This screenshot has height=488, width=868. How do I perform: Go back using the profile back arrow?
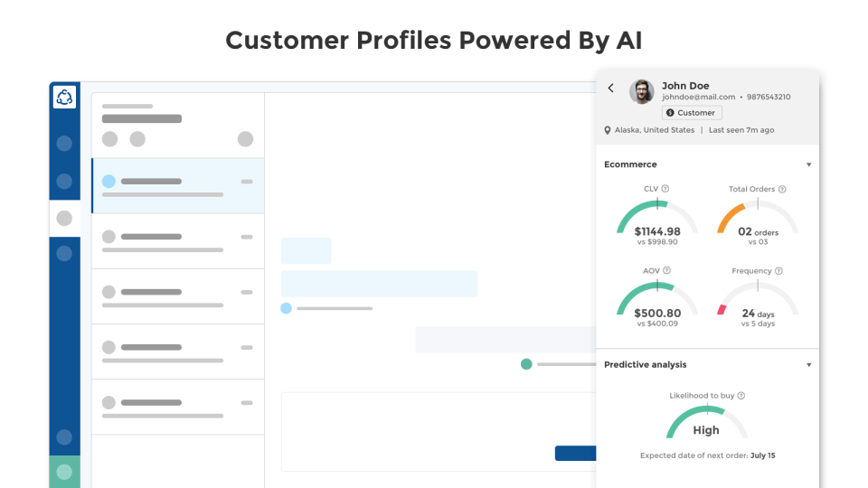coord(611,88)
